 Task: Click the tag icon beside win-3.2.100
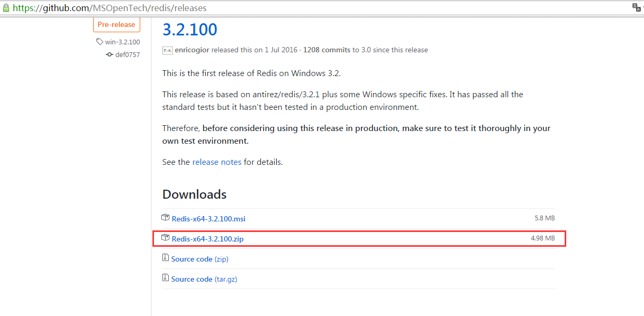click(x=99, y=42)
